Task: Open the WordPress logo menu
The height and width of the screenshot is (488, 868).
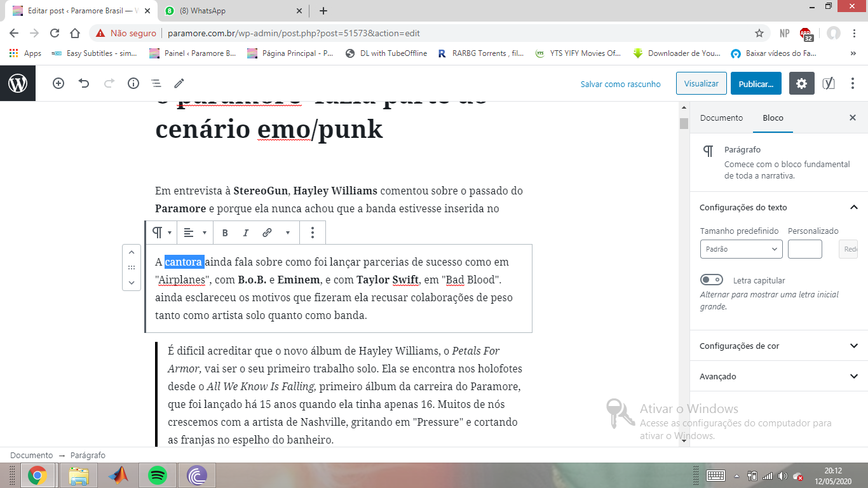Action: pos(18,83)
